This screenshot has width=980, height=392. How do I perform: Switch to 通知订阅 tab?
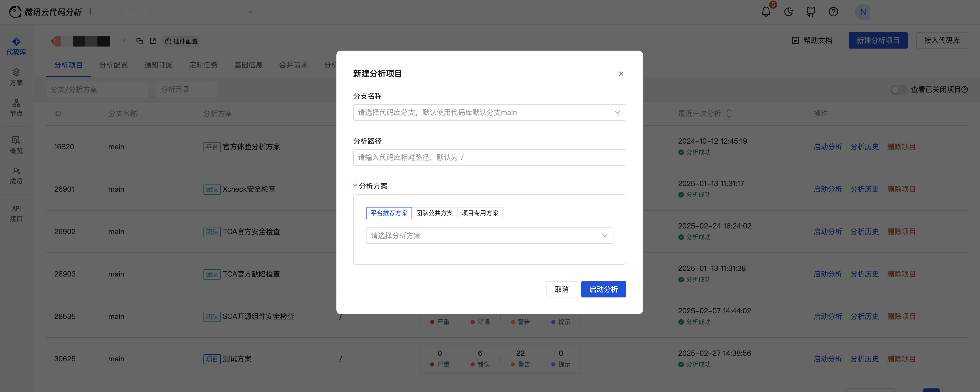point(158,65)
